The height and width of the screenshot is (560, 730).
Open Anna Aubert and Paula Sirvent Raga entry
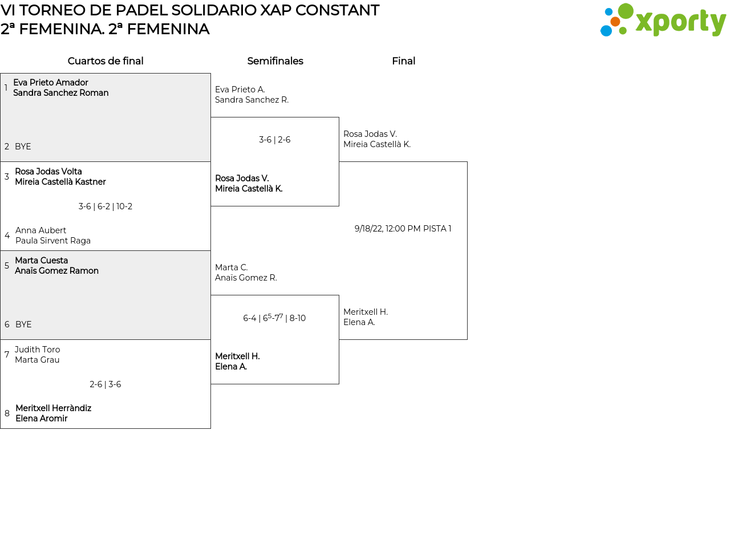[x=52, y=236]
